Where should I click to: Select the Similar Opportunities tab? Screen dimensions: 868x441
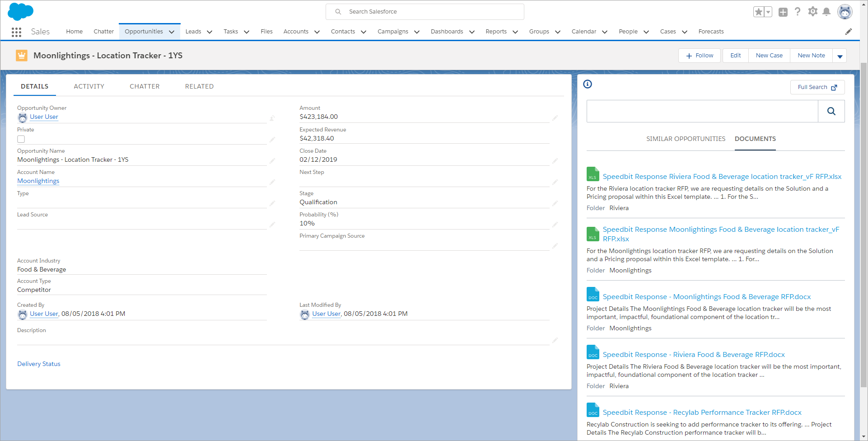pos(686,139)
